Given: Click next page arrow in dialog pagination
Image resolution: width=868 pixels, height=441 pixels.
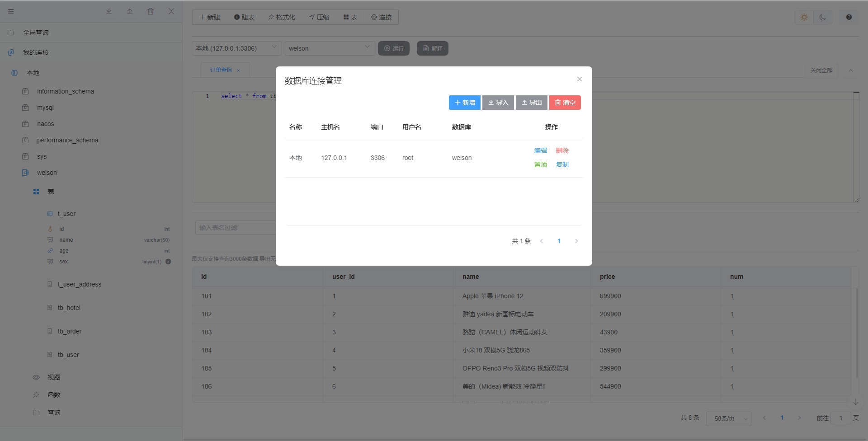Looking at the screenshot, I should [576, 241].
